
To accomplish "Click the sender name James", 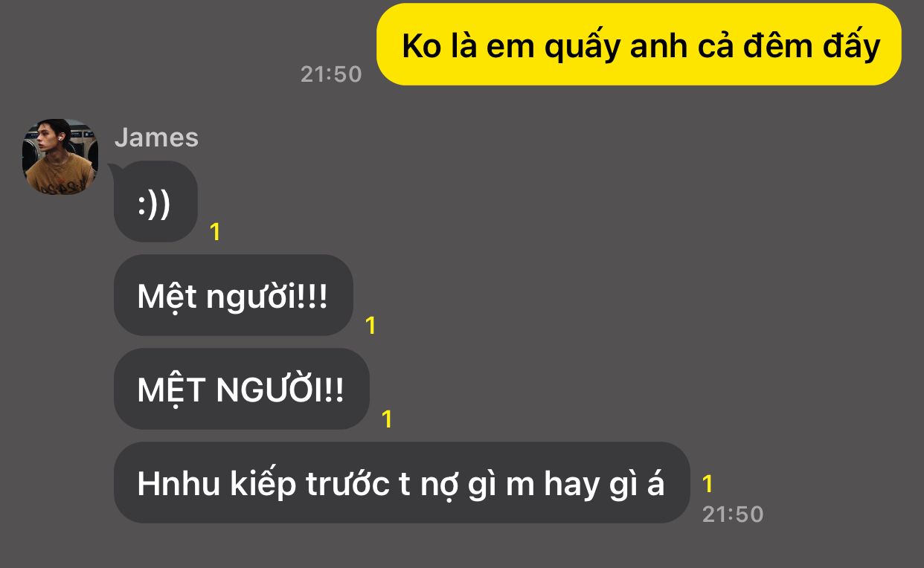I will 156,138.
